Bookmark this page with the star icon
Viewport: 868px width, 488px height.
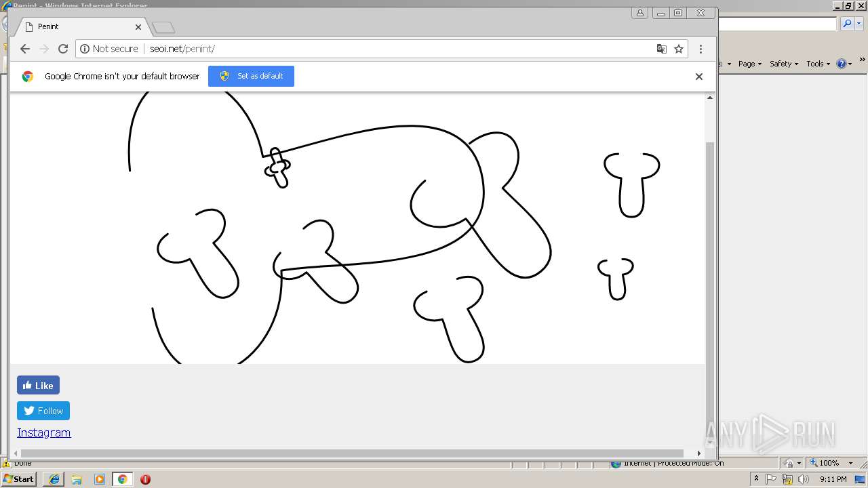click(x=678, y=49)
